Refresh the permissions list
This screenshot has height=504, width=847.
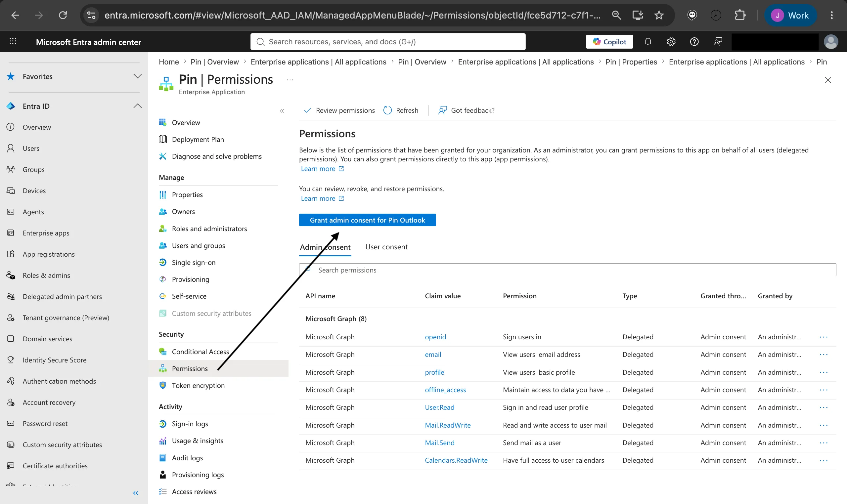[x=401, y=110]
